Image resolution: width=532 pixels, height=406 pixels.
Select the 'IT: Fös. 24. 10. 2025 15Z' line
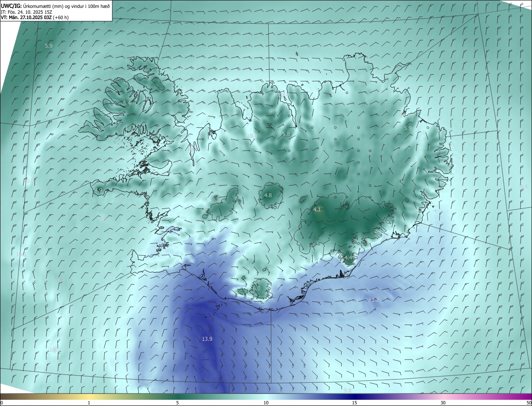click(x=26, y=12)
